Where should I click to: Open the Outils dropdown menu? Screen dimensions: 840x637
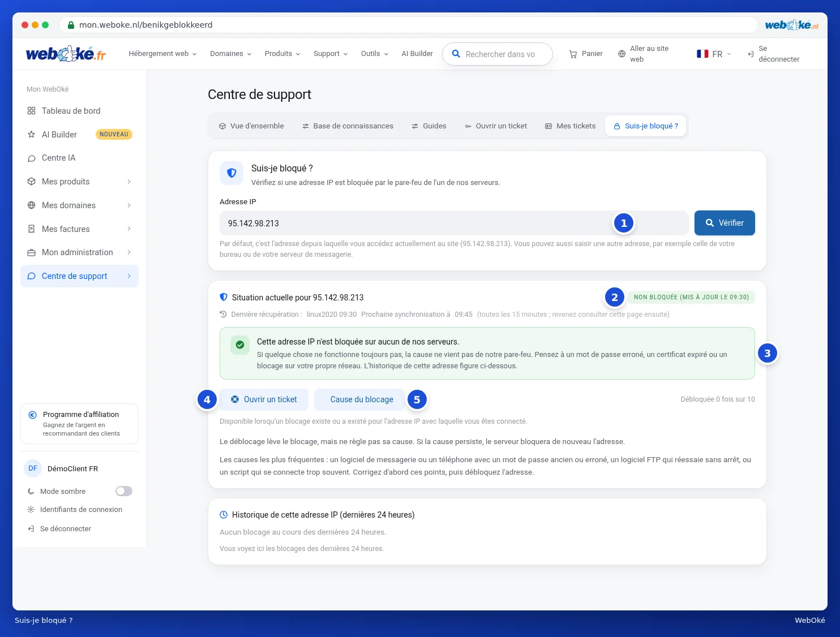tap(375, 54)
